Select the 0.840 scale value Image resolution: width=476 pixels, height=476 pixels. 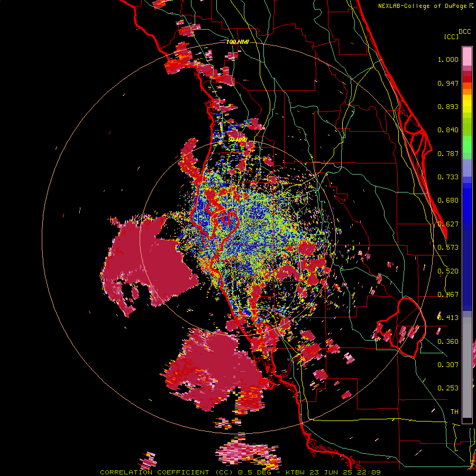448,130
